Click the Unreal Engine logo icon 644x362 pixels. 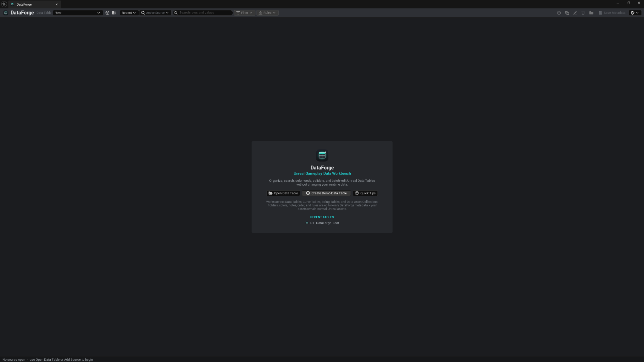(4, 4)
